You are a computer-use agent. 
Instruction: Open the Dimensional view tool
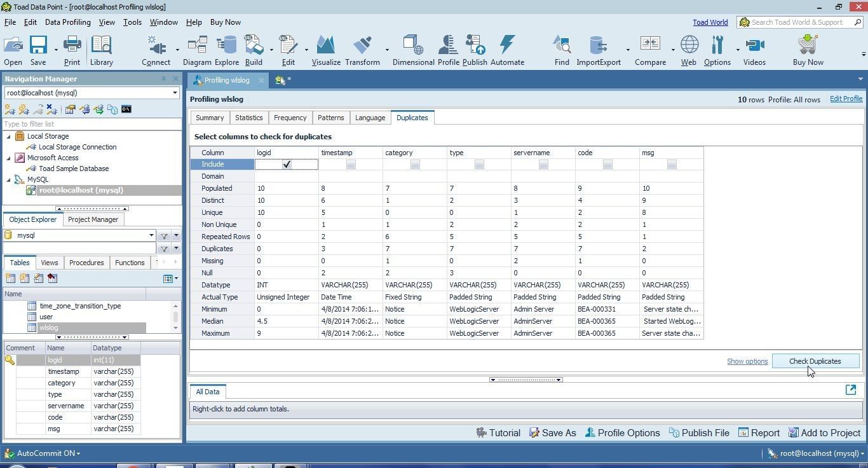click(413, 51)
